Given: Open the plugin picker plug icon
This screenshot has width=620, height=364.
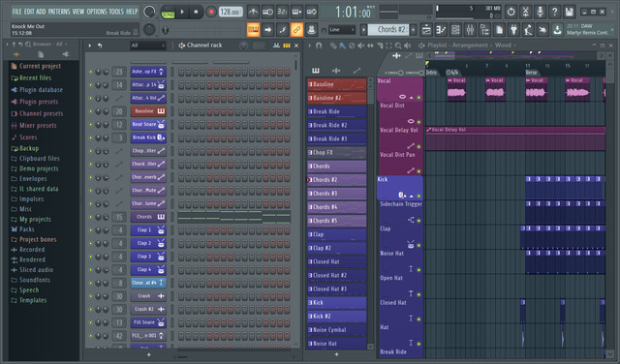Looking at the screenshot, I should 513,29.
